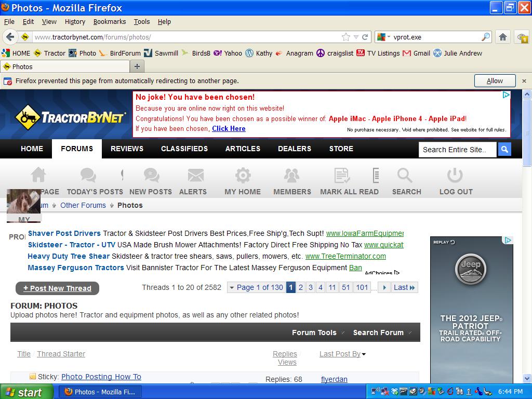Screen dimensions: 532x399
Task: Open the URL history dropdown arrow
Action: click(356, 37)
